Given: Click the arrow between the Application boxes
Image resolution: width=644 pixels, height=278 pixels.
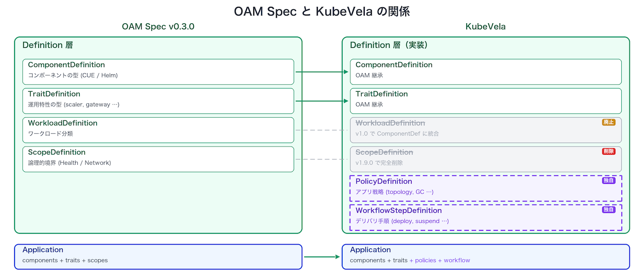Looking at the screenshot, I should click(322, 257).
